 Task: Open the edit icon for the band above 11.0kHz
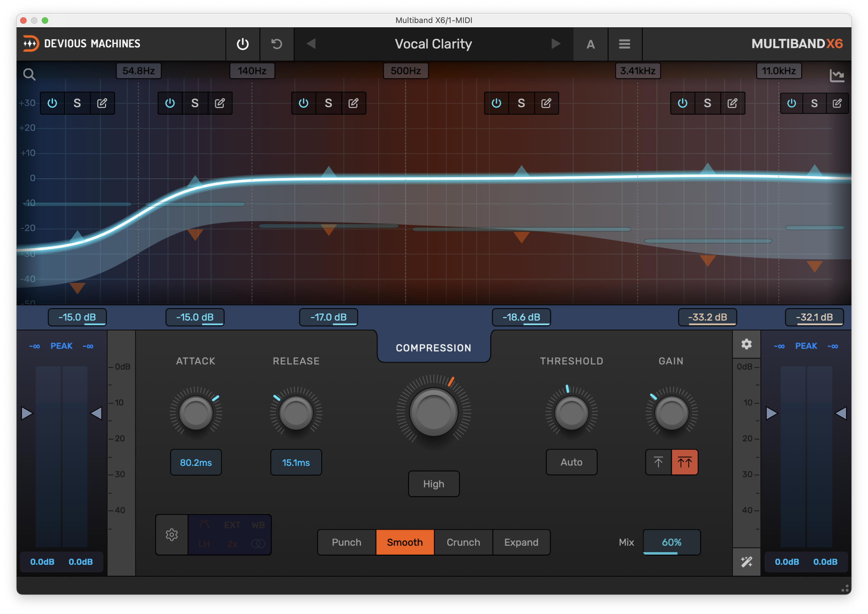[x=837, y=103]
